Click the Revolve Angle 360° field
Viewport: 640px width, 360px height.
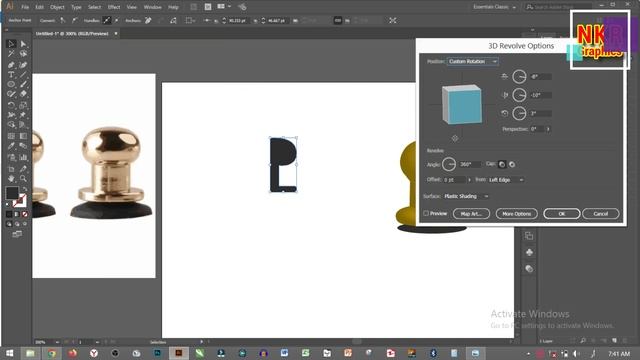point(470,164)
